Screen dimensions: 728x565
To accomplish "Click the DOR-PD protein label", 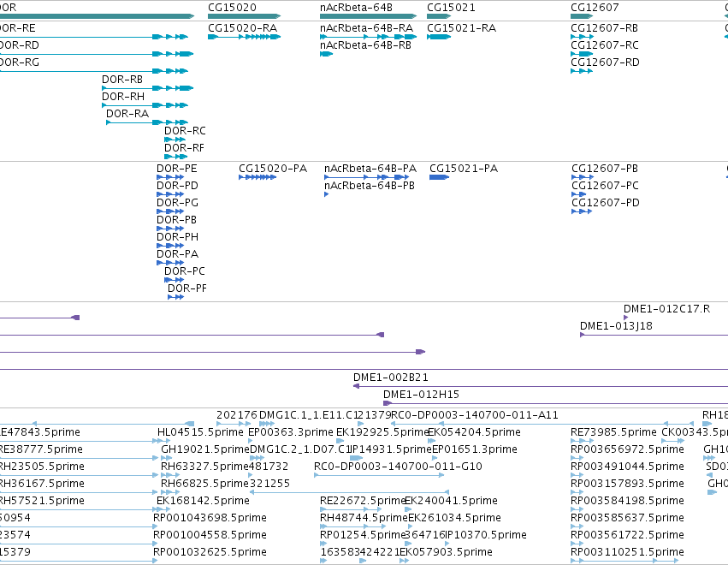I will tap(177, 186).
